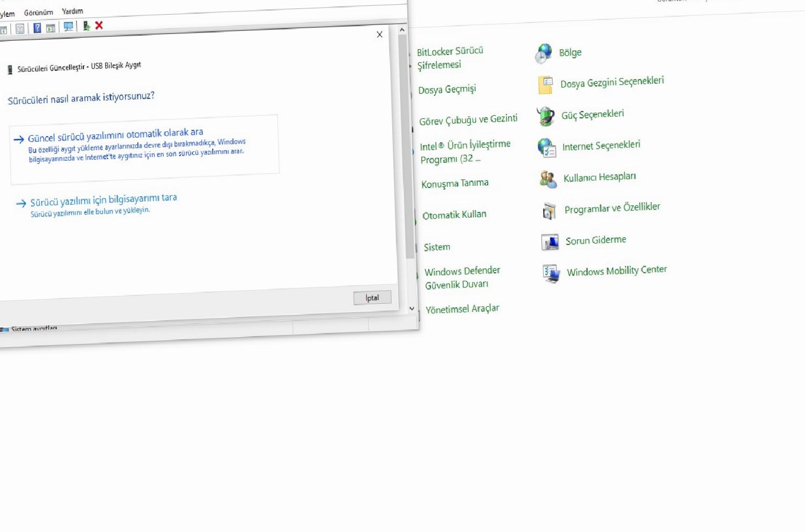
Task: Click the USB device icon in dialog title
Action: (10, 70)
